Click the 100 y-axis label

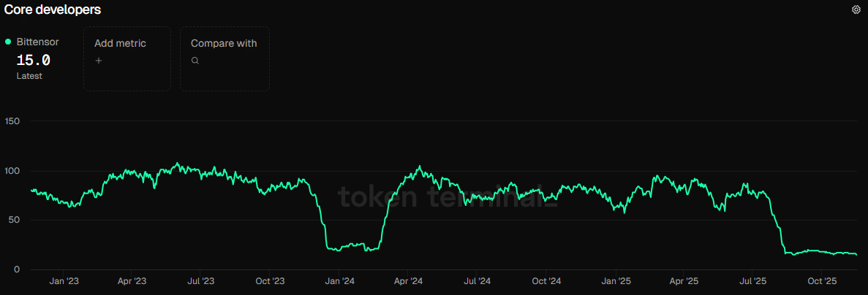12,171
